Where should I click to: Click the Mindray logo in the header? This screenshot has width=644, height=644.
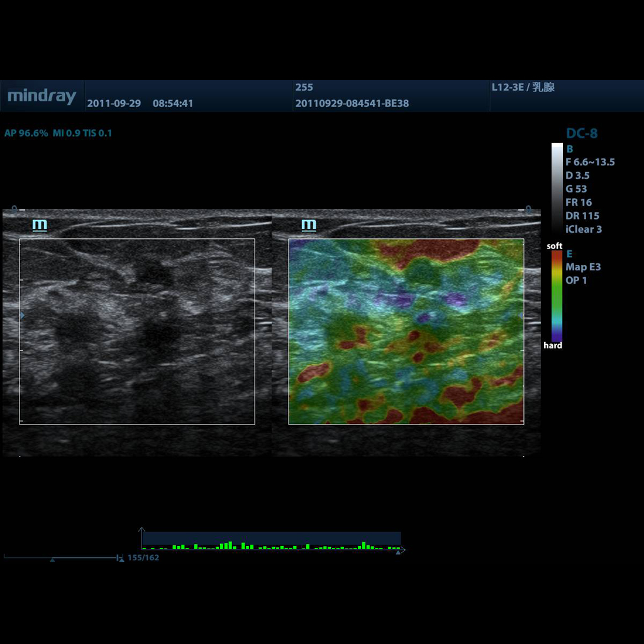(41, 96)
